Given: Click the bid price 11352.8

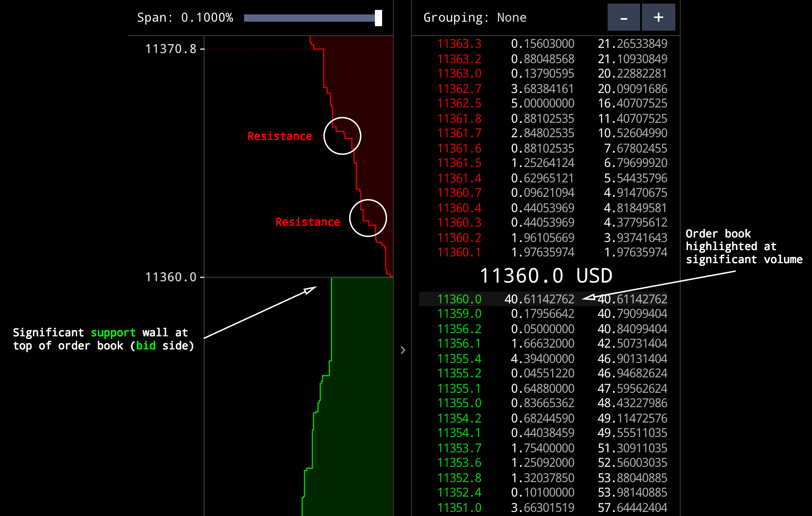Looking at the screenshot, I should 459,478.
